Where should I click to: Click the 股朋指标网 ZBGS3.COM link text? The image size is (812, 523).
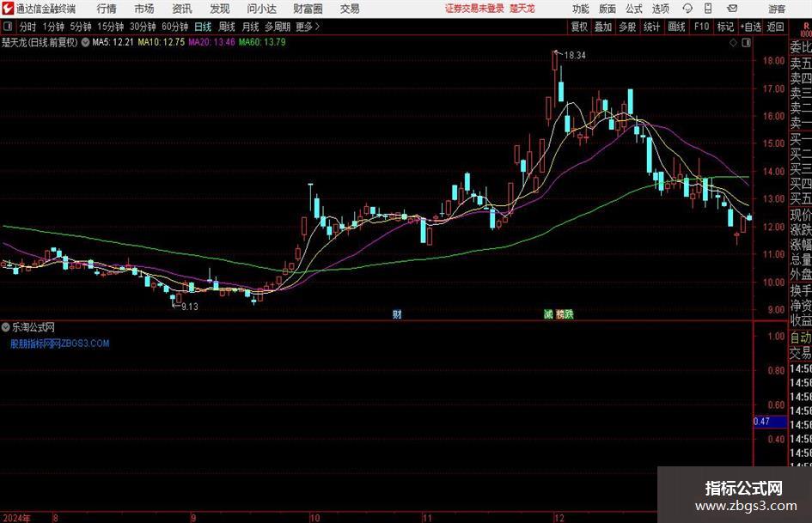[60, 344]
